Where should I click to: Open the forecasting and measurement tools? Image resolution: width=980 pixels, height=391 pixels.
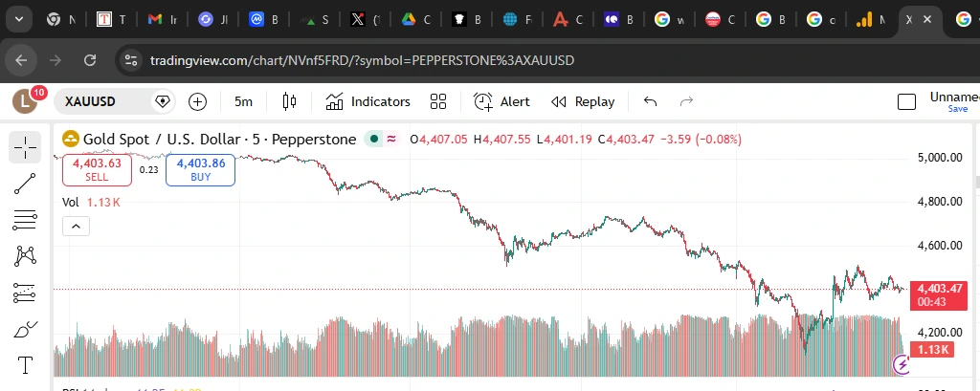point(25,293)
